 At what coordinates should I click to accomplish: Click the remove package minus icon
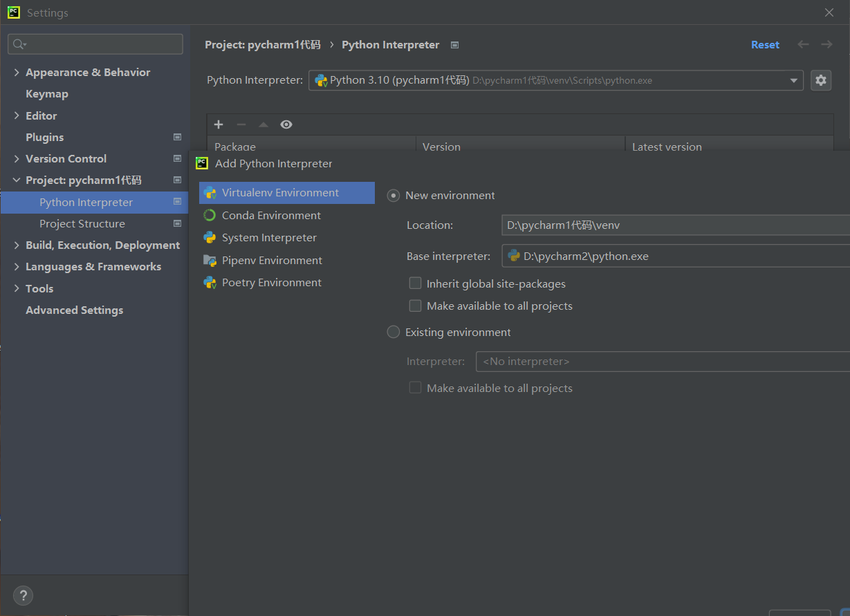tap(241, 124)
